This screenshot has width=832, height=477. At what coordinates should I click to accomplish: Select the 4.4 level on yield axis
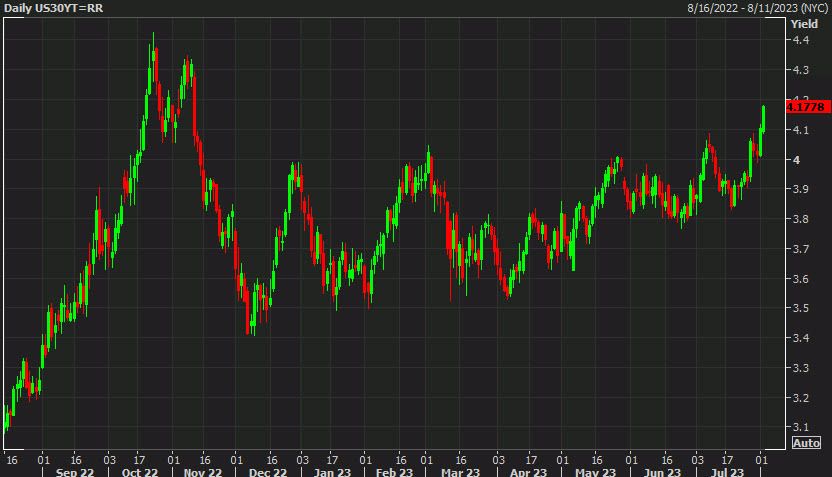(800, 40)
